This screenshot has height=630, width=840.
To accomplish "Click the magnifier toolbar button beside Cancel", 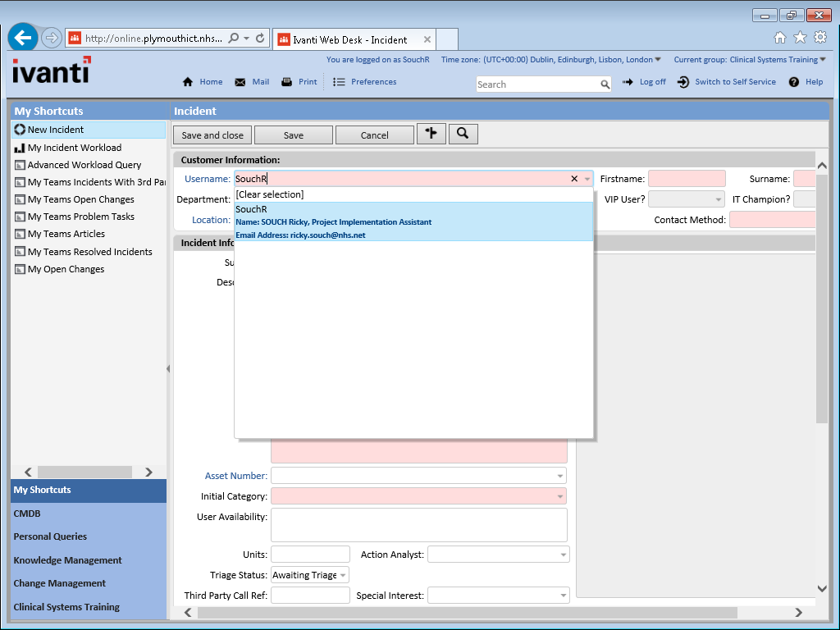I will [463, 134].
